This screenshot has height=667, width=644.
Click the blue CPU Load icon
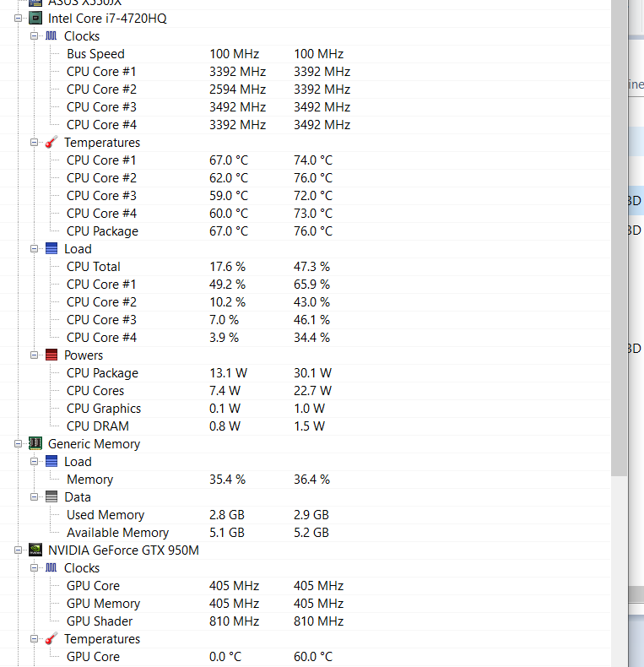(51, 248)
